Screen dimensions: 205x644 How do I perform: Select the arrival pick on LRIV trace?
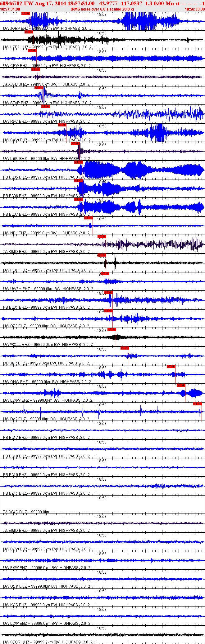click(x=75, y=143)
